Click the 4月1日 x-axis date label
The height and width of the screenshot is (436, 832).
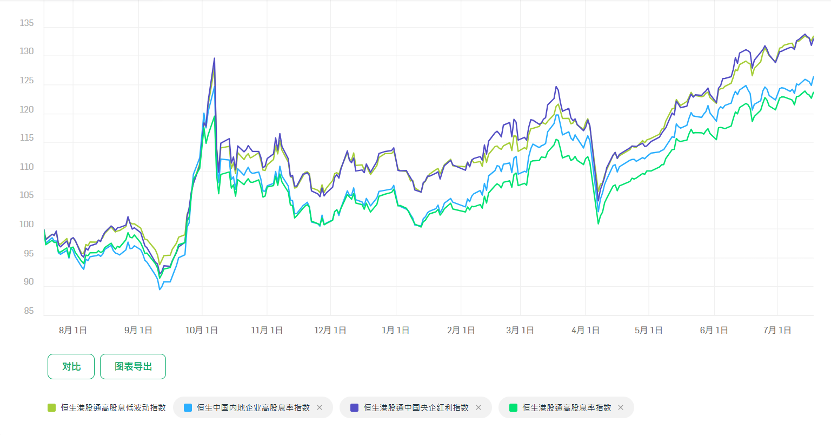586,329
